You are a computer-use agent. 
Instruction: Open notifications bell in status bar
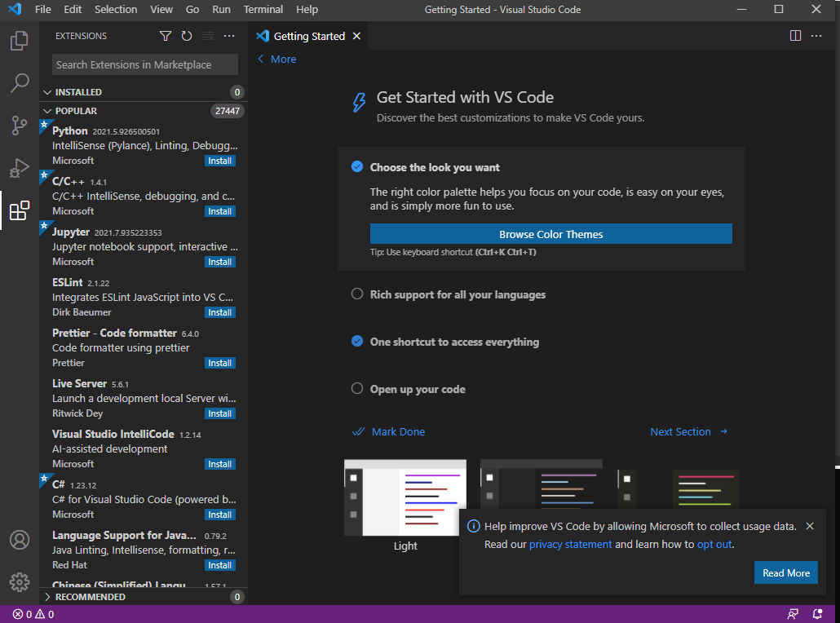[x=817, y=614]
